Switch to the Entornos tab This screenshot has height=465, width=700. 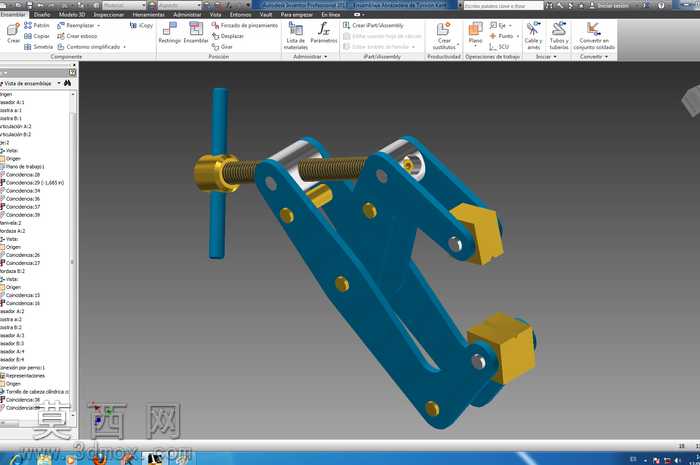coord(240,14)
